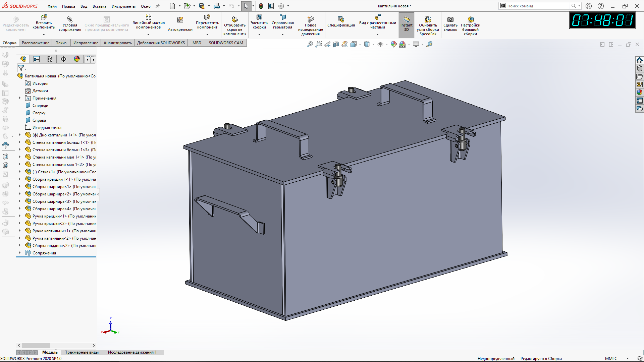Image resolution: width=644 pixels, height=362 pixels.
Task: Open Mate conditions (Условия сопряжения) tool
Action: point(70,23)
